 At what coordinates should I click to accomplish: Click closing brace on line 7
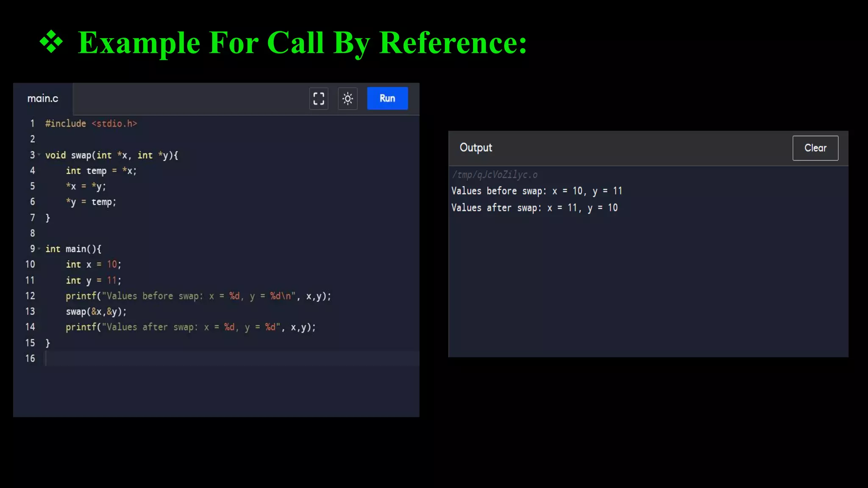coord(48,218)
